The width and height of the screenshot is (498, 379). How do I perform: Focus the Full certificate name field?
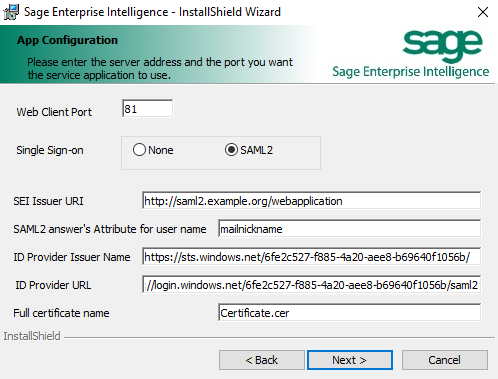pyautogui.click(x=349, y=313)
